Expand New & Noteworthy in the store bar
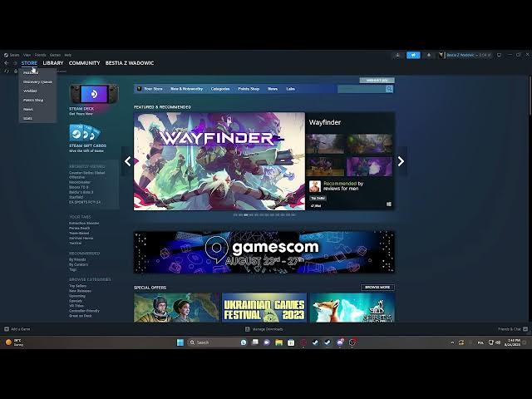The height and width of the screenshot is (399, 532). [x=186, y=89]
